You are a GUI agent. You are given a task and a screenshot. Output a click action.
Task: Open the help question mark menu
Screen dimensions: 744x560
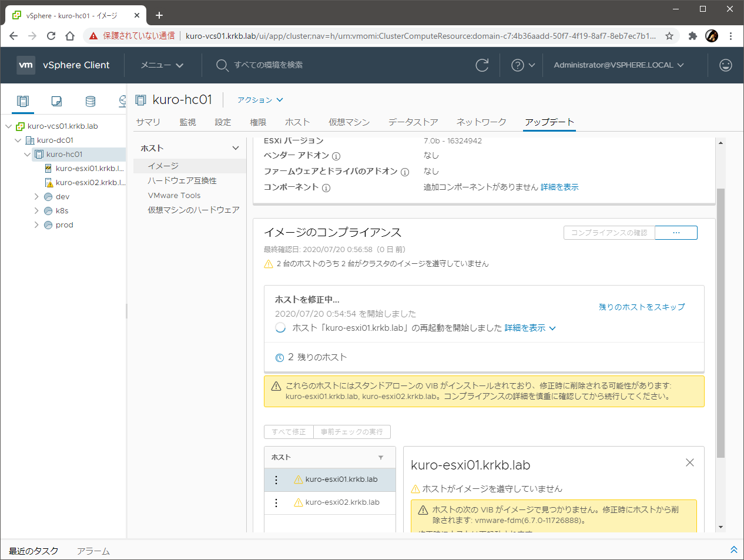tap(522, 65)
